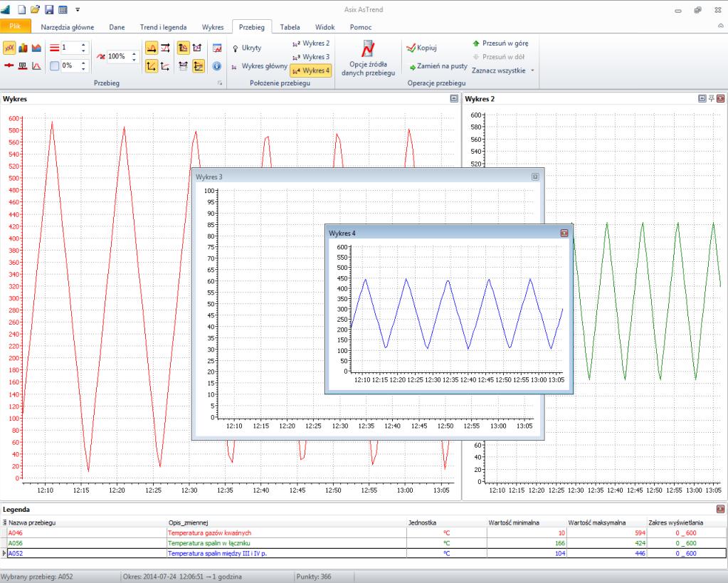Collapse the ribbon with chevron
The width and height of the screenshot is (728, 583).
(721, 26)
